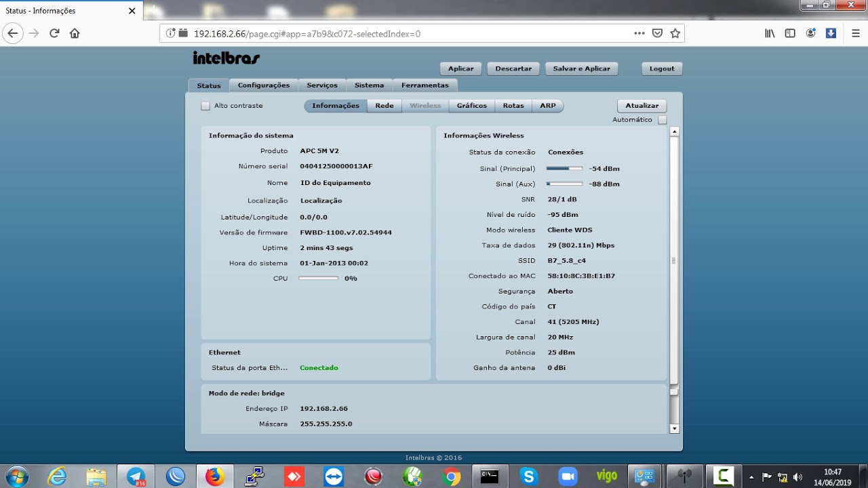This screenshot has width=868, height=488.
Task: Enable Alto contraste checkbox
Action: (205, 106)
